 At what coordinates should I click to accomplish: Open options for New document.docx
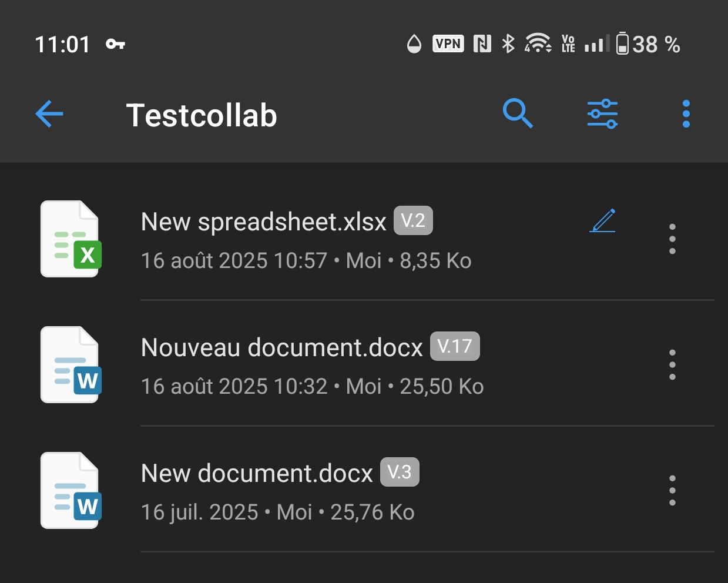[672, 490]
